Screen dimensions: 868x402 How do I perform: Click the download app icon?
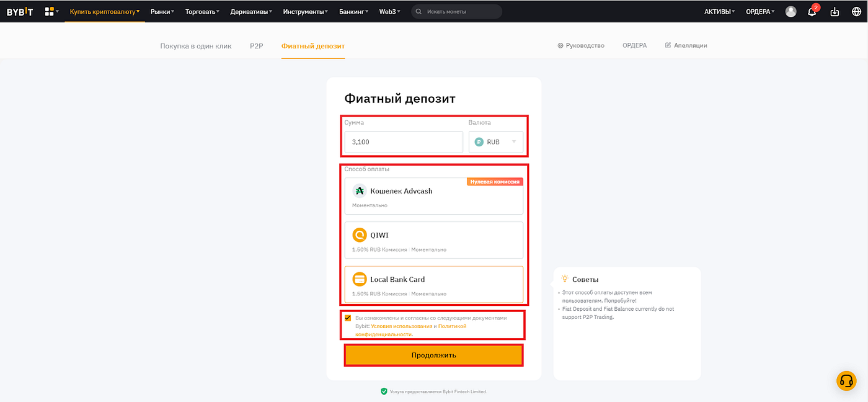point(835,11)
